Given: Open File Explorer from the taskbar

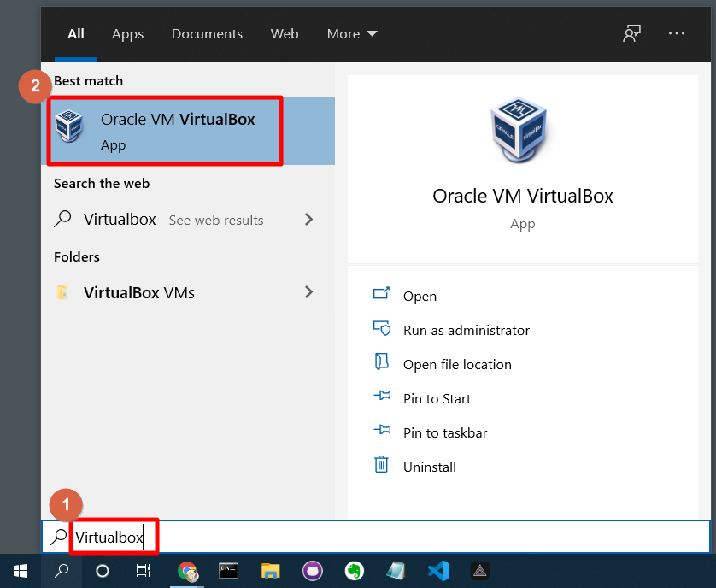Looking at the screenshot, I should point(270,571).
